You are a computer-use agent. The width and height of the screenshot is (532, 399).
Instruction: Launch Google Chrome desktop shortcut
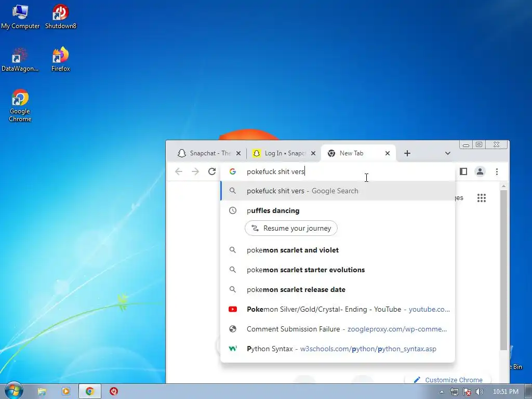[20, 105]
